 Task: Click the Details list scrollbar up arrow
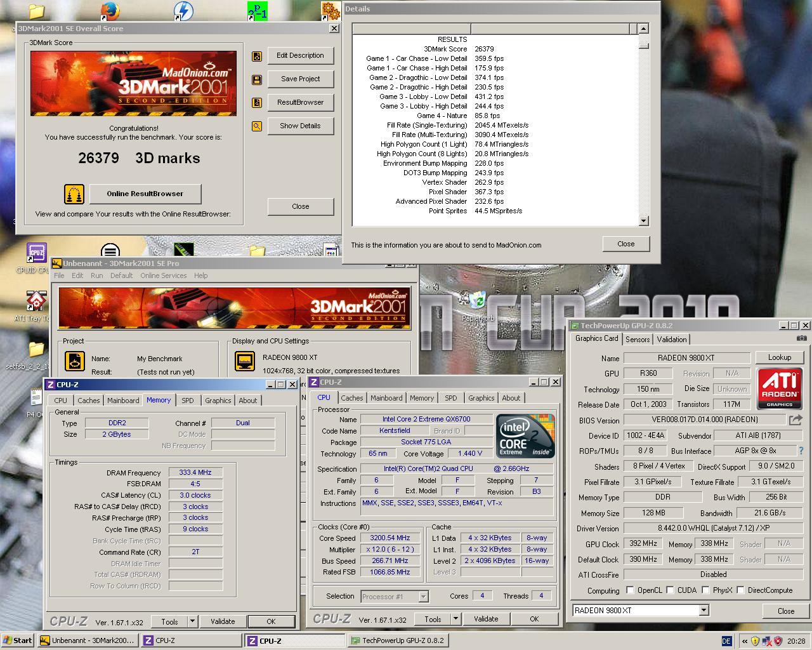(644, 29)
